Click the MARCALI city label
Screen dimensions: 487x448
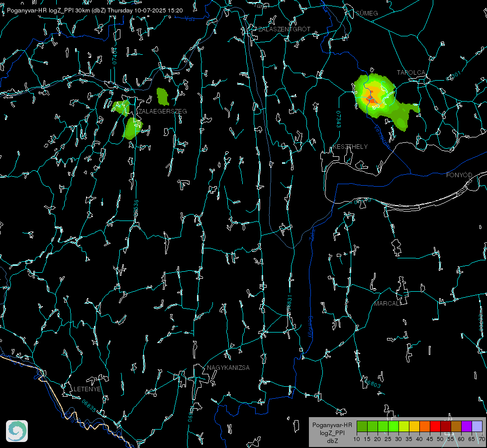coord(388,304)
